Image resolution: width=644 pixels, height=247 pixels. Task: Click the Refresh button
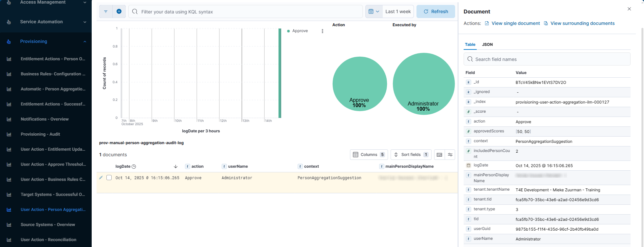click(x=436, y=11)
